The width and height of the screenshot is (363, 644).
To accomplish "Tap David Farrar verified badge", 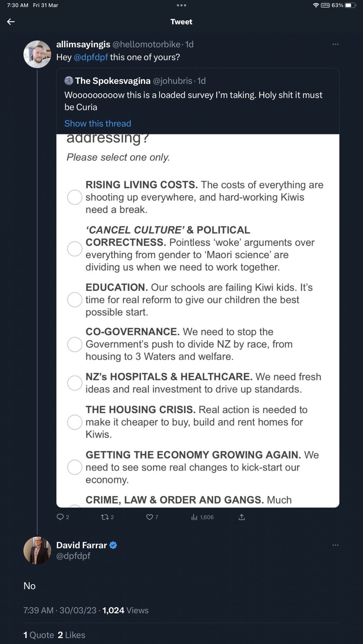I will coord(113,545).
